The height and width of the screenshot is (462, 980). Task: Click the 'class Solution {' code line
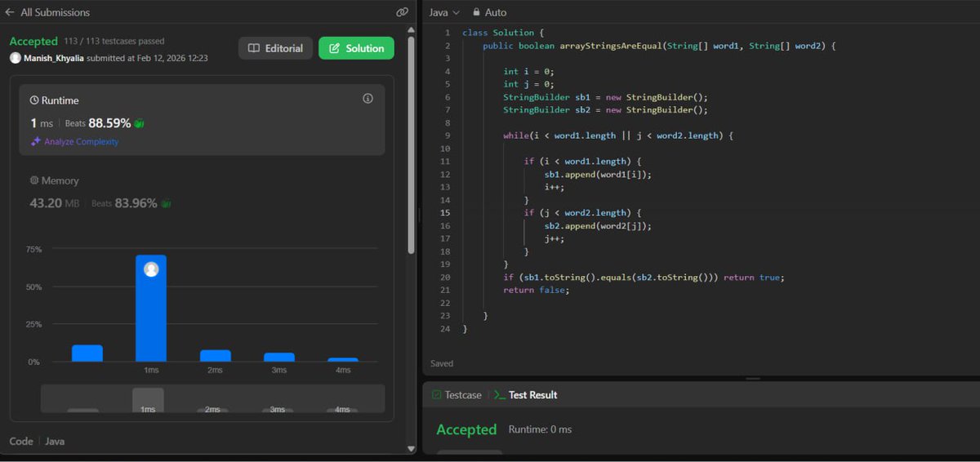coord(503,33)
